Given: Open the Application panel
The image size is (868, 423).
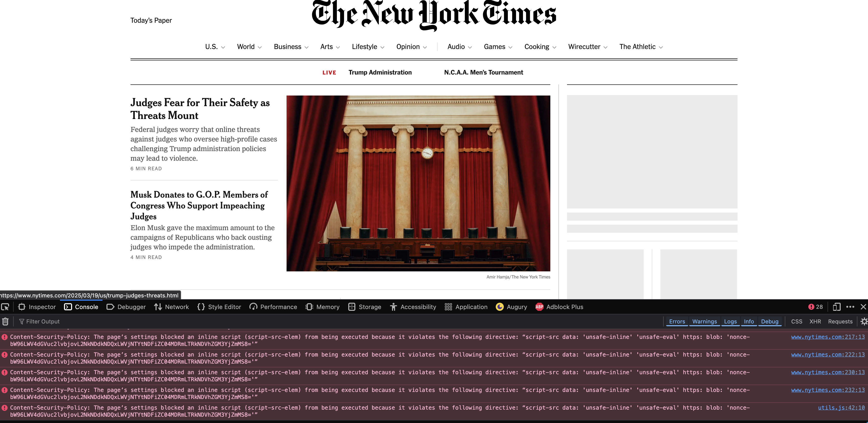Looking at the screenshot, I should click(x=466, y=307).
